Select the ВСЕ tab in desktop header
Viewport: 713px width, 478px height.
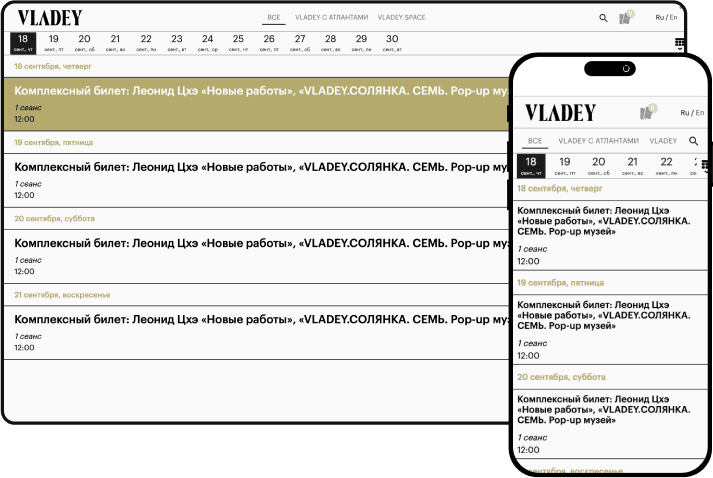[274, 18]
